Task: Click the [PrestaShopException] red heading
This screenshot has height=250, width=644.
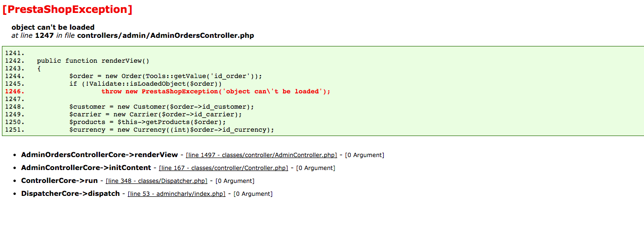Action: [x=67, y=9]
